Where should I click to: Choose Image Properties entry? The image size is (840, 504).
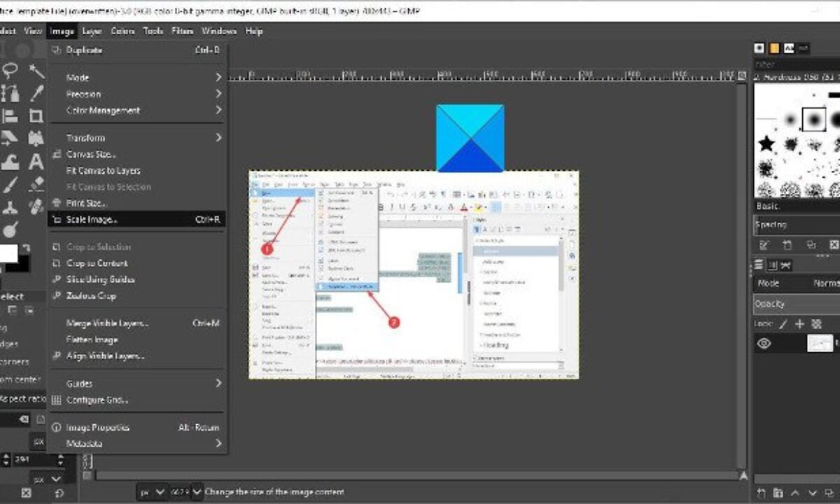[x=137, y=428]
